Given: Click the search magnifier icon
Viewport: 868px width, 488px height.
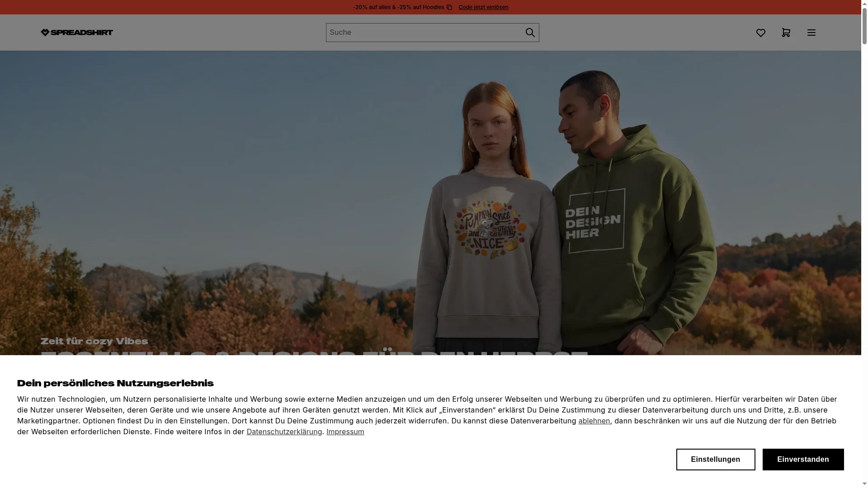Looking at the screenshot, I should [x=530, y=33].
